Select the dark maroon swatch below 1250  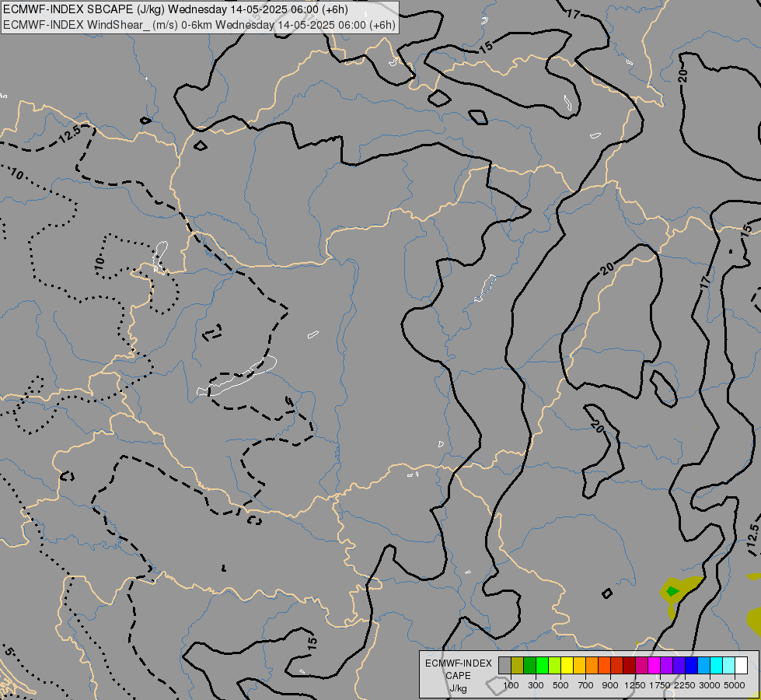tap(629, 666)
